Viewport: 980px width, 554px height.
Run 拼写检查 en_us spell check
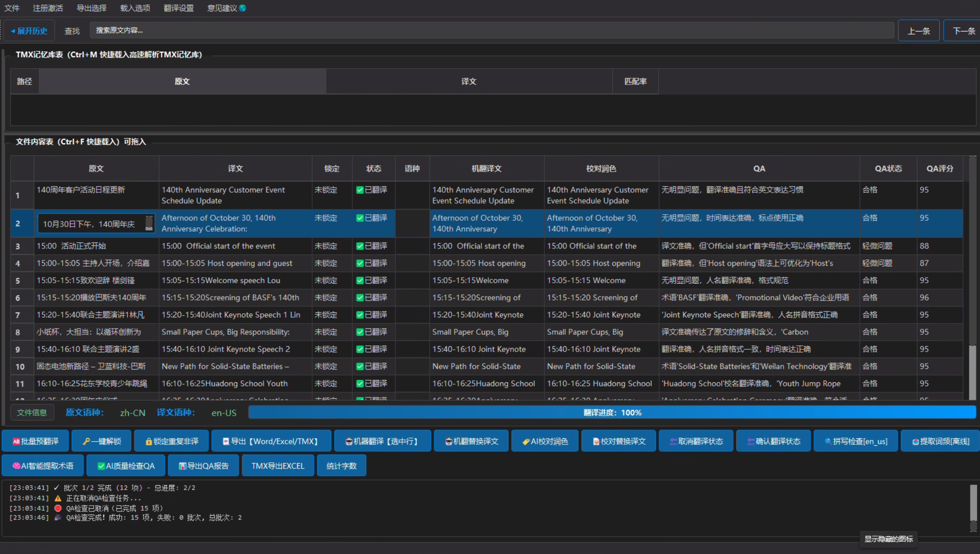856,441
